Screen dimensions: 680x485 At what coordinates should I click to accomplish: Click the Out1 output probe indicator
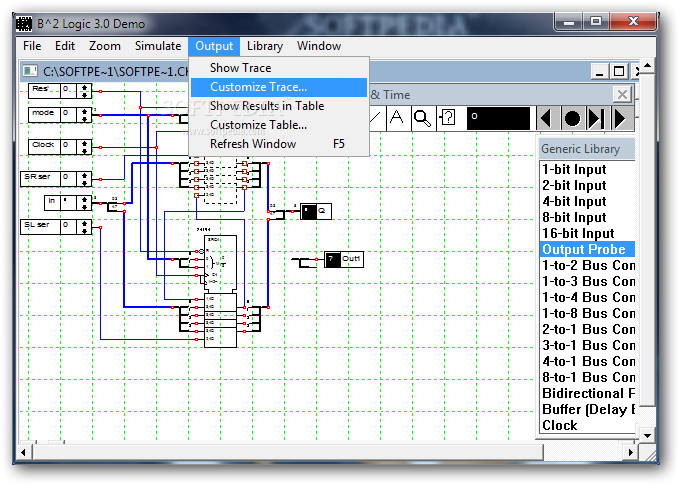pyautogui.click(x=343, y=259)
